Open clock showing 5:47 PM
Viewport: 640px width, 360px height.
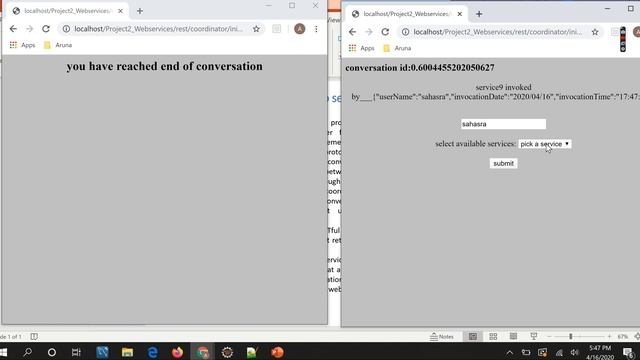click(600, 352)
